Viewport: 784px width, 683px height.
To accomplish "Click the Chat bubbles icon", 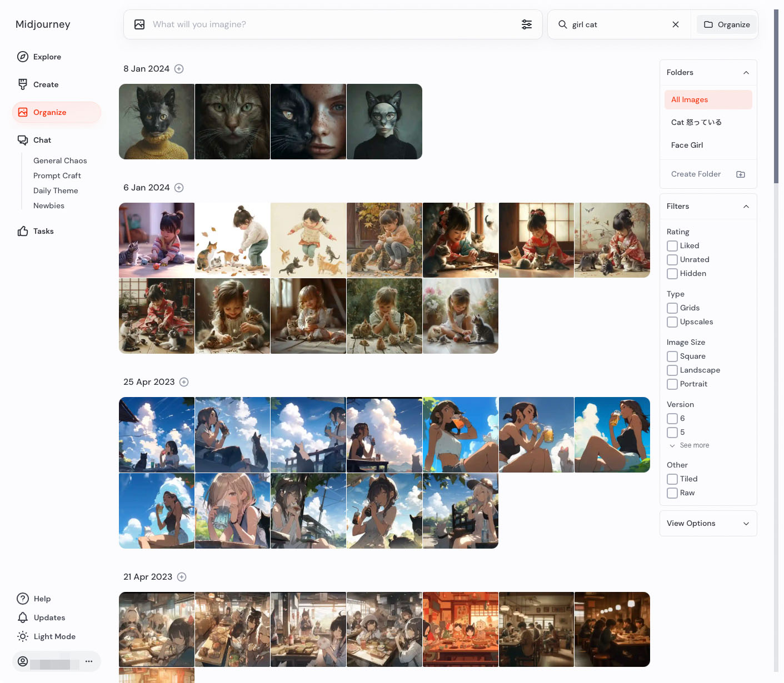I will pos(23,140).
